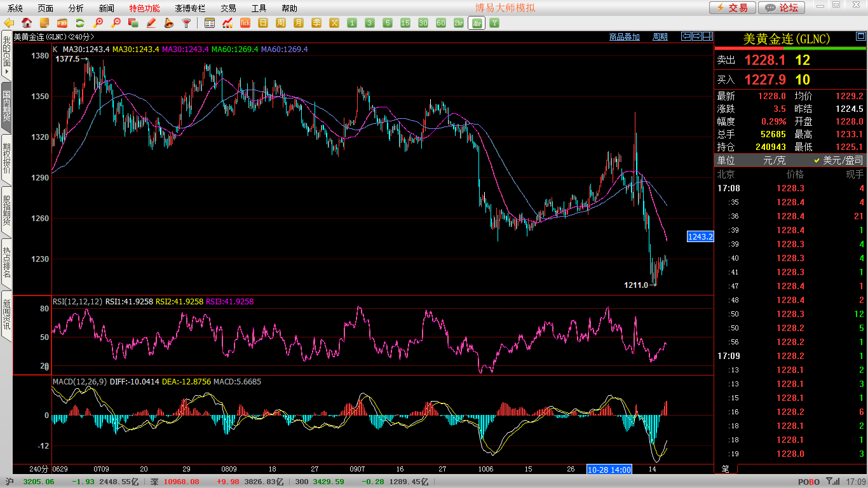The width and height of the screenshot is (868, 488).
Task: Select the red pencil drawing tool
Action: click(x=151, y=23)
